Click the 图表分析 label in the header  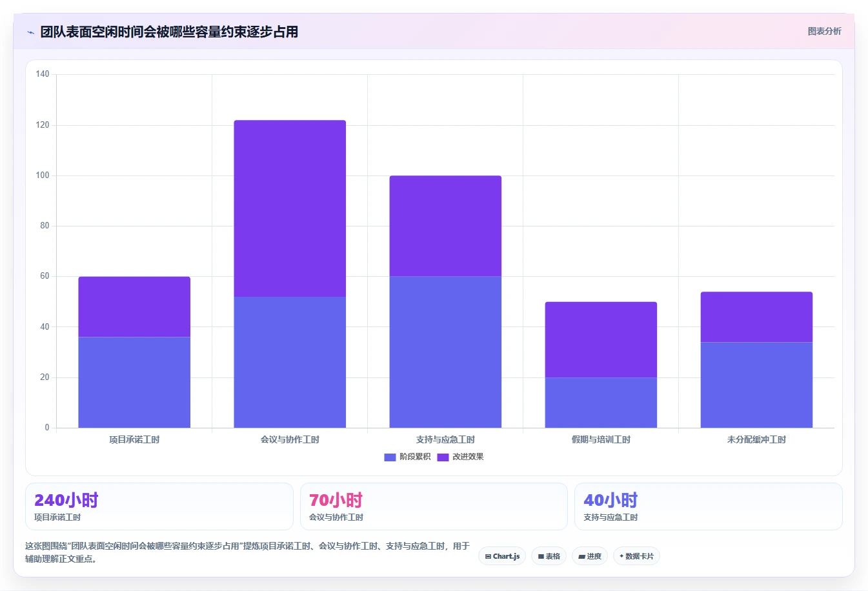tap(824, 31)
